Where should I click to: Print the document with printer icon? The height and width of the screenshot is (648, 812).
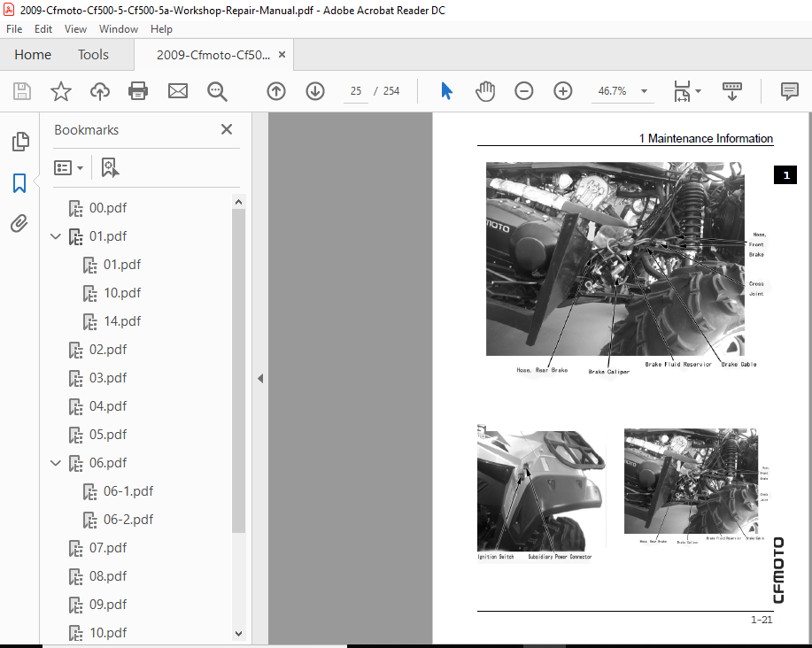pos(138,91)
